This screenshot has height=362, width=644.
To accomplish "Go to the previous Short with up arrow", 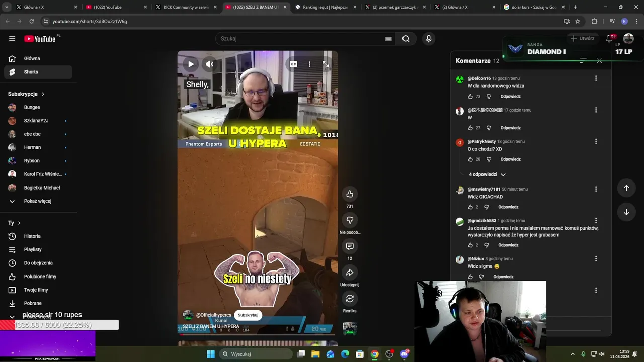I will [626, 188].
